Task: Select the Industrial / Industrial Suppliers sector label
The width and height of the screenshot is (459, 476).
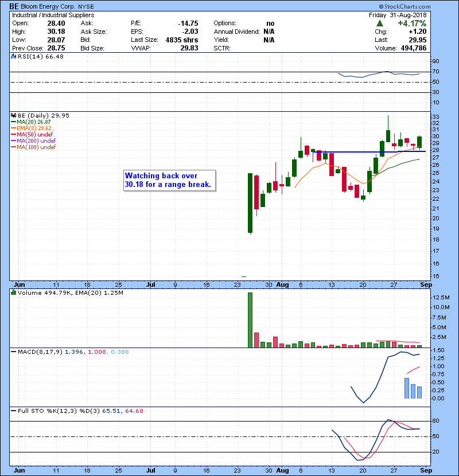Action: pyautogui.click(x=53, y=15)
